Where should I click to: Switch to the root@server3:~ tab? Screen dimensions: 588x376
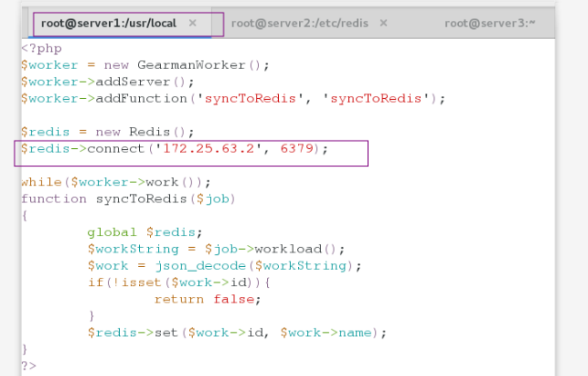[490, 24]
